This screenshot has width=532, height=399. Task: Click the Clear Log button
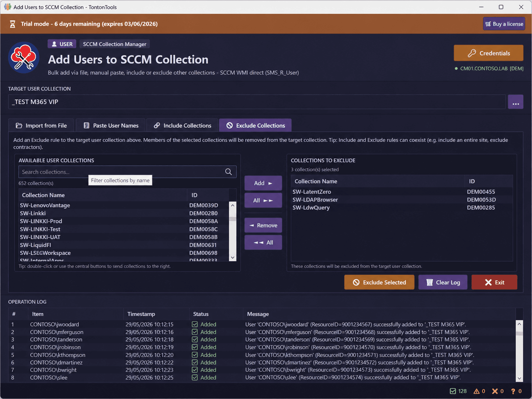point(443,282)
